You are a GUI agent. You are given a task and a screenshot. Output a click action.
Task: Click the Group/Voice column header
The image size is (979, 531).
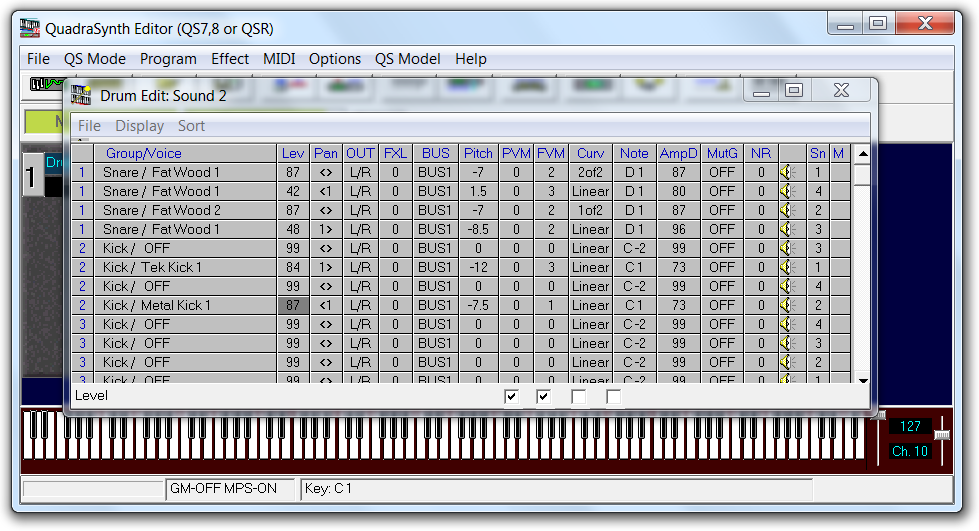pos(144,154)
